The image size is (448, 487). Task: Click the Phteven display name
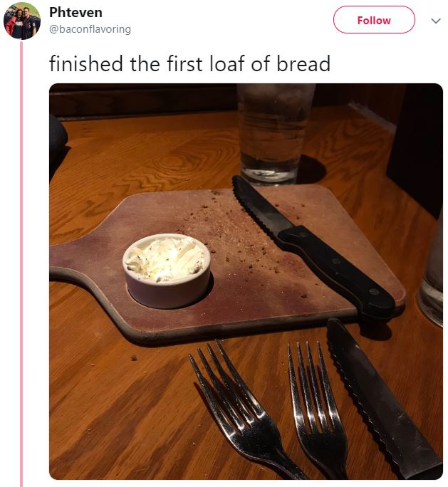[75, 12]
